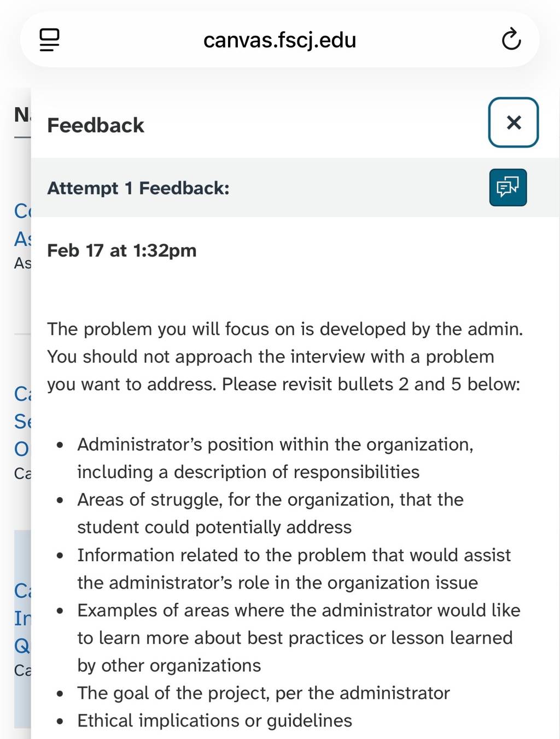Open the hidden blue link starting with 'In'
560x739 pixels.
tap(22, 618)
